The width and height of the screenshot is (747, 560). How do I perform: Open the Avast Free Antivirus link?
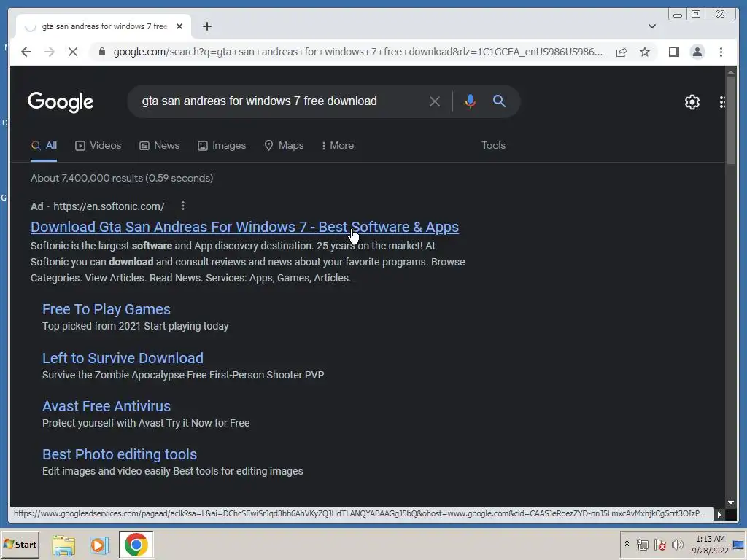coord(107,405)
